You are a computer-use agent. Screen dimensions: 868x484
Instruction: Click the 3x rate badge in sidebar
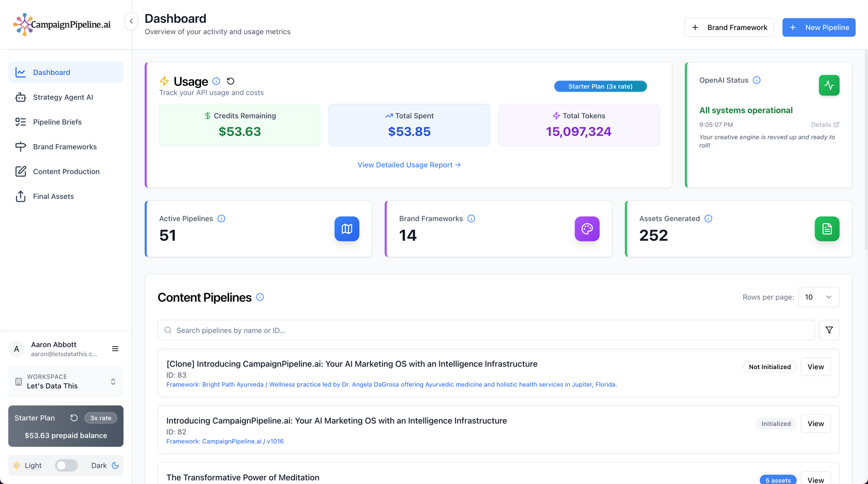point(101,418)
